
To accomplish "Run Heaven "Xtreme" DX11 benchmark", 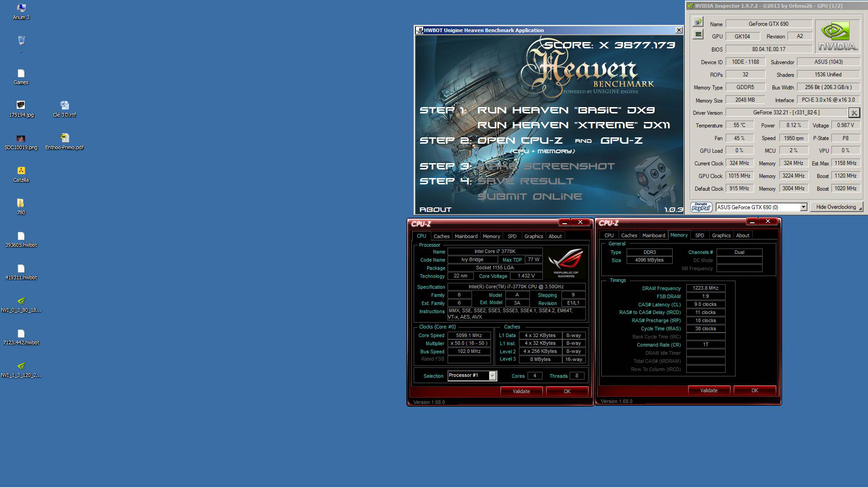I will coord(574,125).
